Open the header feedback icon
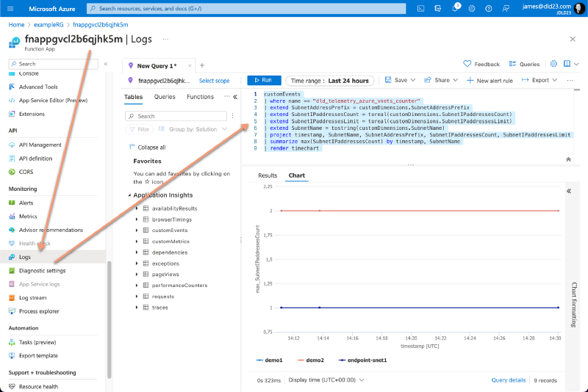Image resolution: width=588 pixels, height=392 pixels. [506, 9]
